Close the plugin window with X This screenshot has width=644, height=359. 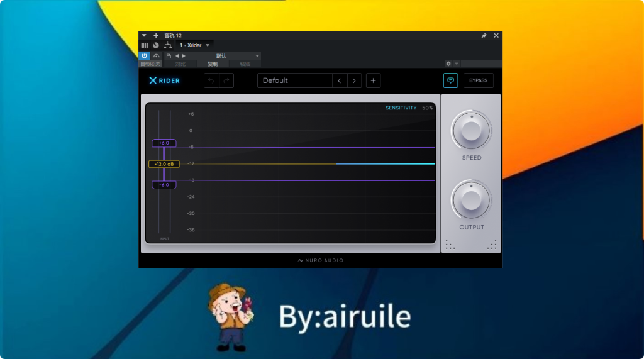coord(496,35)
